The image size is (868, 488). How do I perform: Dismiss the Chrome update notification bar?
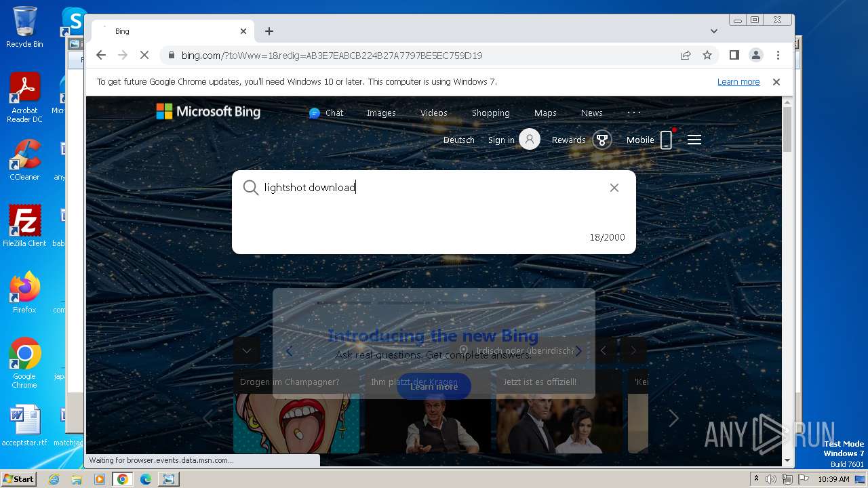click(x=776, y=82)
